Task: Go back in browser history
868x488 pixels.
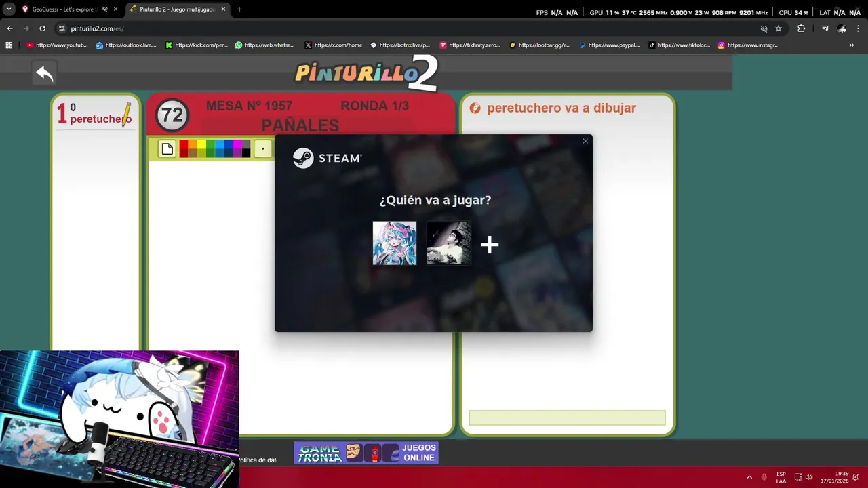Action: [x=9, y=28]
